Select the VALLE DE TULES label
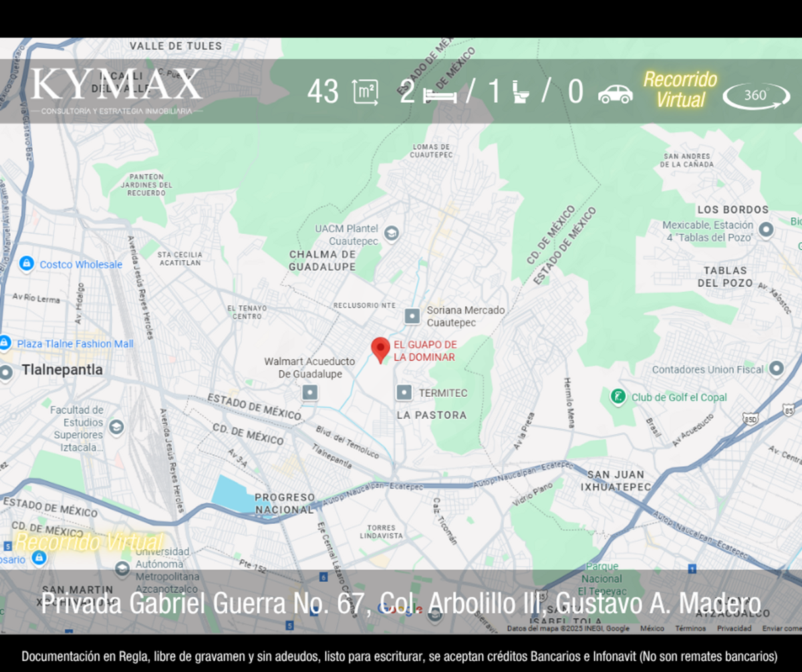This screenshot has height=672, width=802. (176, 45)
